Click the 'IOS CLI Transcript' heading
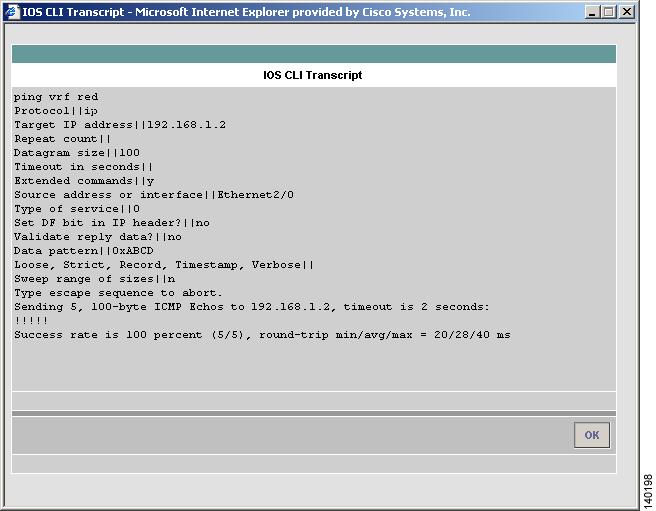Screen dimensions: 656x511 tap(313, 75)
